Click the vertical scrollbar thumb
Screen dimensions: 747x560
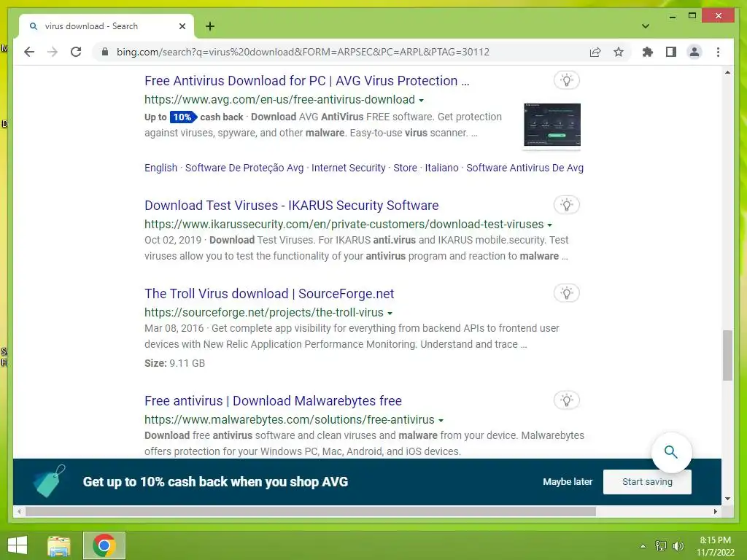coord(727,355)
